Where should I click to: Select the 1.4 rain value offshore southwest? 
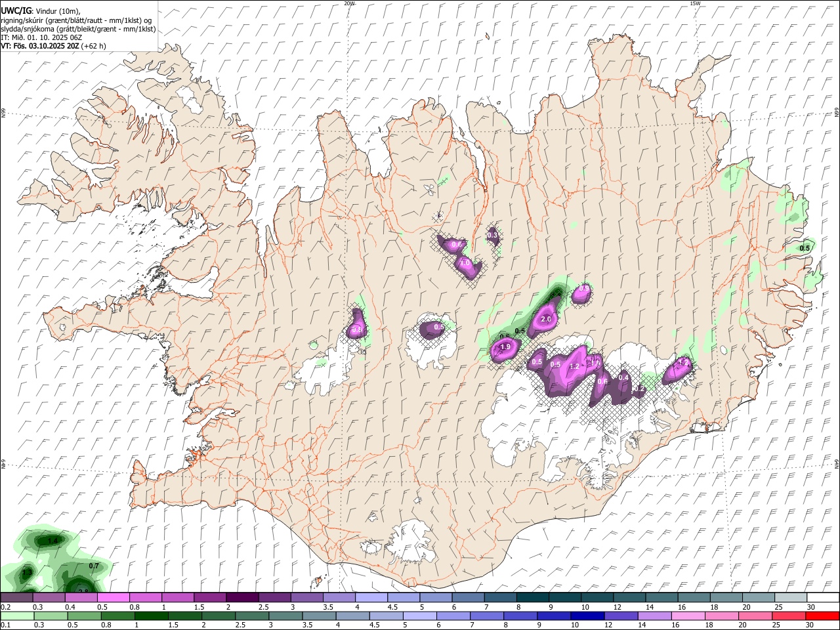[54, 541]
